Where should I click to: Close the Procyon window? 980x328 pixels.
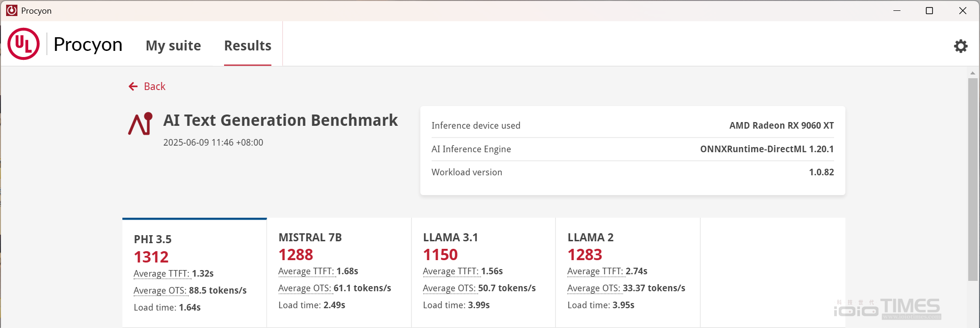click(x=963, y=10)
